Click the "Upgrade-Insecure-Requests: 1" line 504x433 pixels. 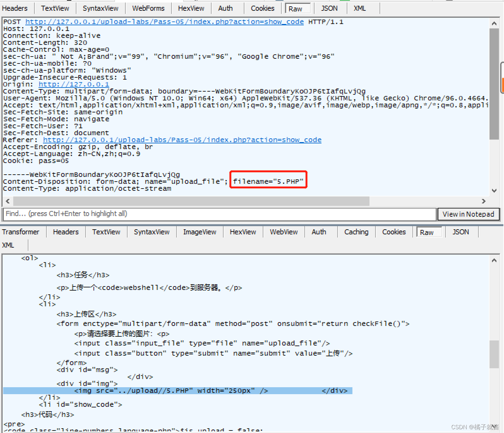[65, 77]
